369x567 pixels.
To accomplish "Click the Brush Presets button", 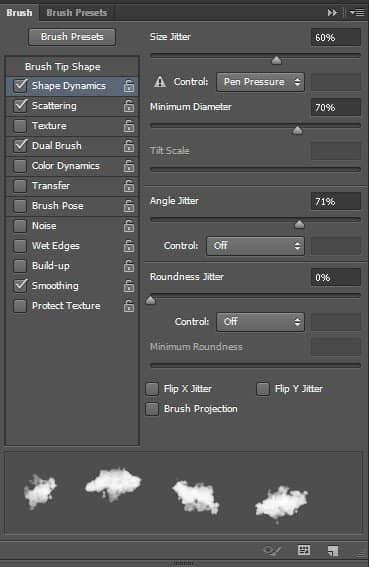I will (x=72, y=37).
